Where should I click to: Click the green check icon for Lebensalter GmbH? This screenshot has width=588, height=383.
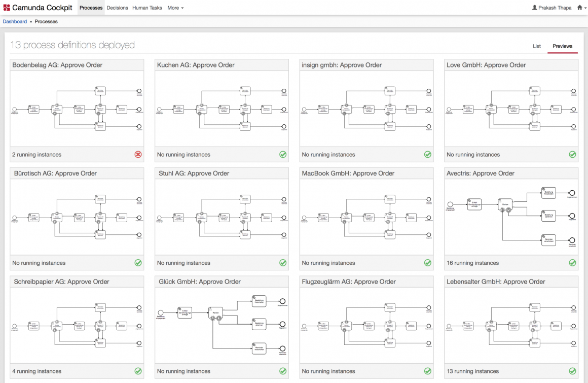click(x=572, y=371)
